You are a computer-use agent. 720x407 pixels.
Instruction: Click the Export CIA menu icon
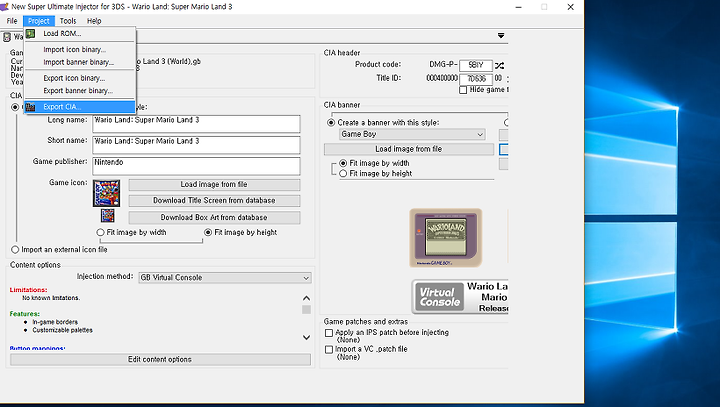coord(30,107)
